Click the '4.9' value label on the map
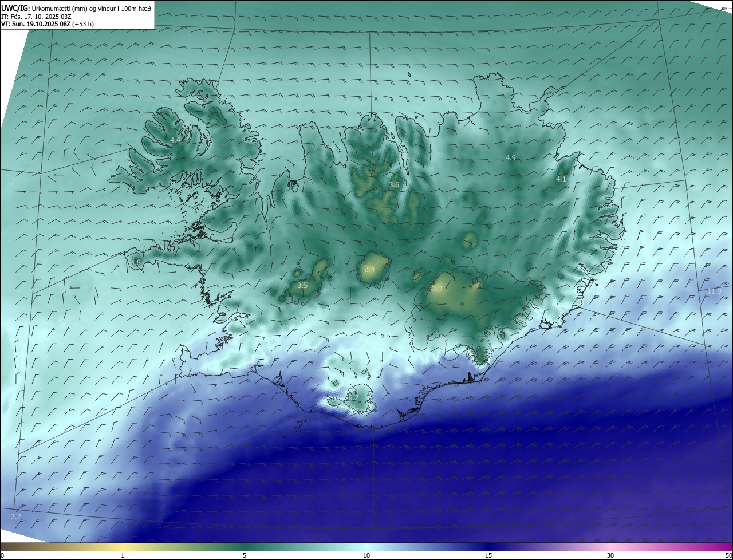The image size is (733, 560). point(511,157)
